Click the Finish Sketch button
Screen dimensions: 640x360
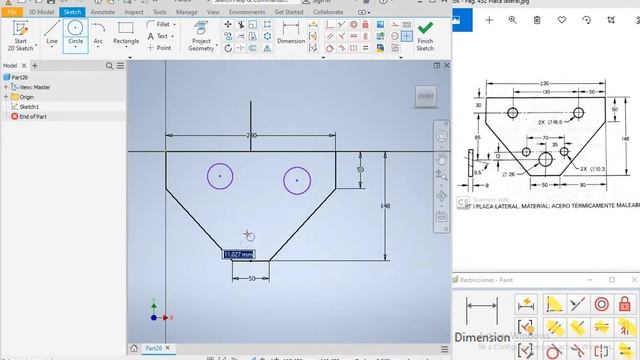(425, 36)
